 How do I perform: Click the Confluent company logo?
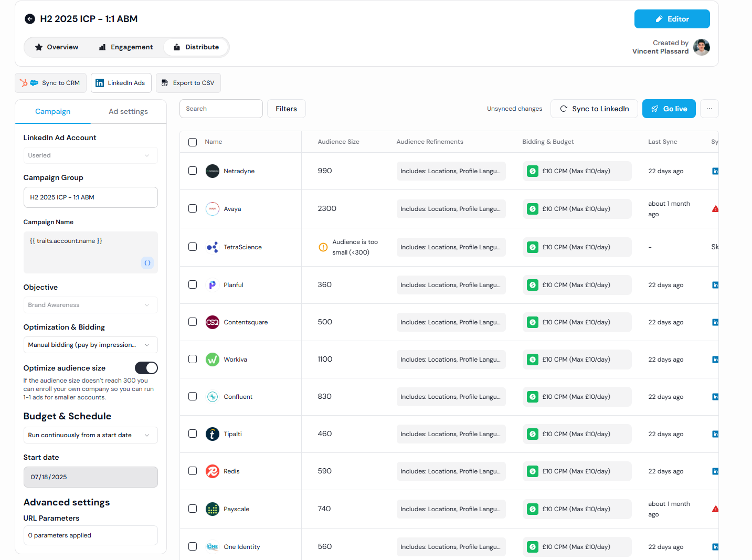click(x=213, y=397)
